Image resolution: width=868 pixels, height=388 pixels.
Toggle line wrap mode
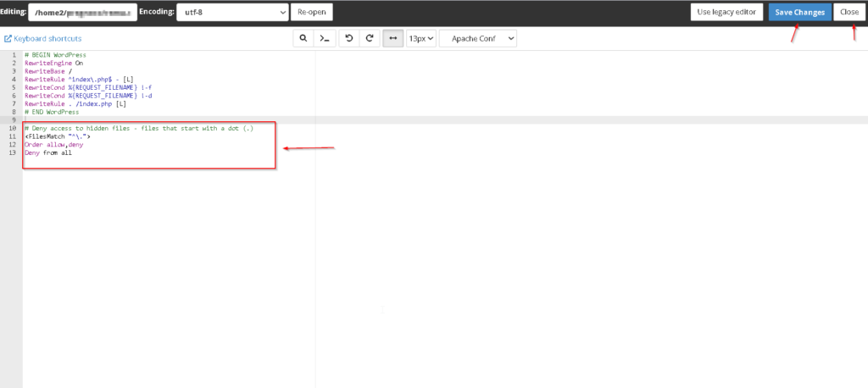click(x=393, y=39)
